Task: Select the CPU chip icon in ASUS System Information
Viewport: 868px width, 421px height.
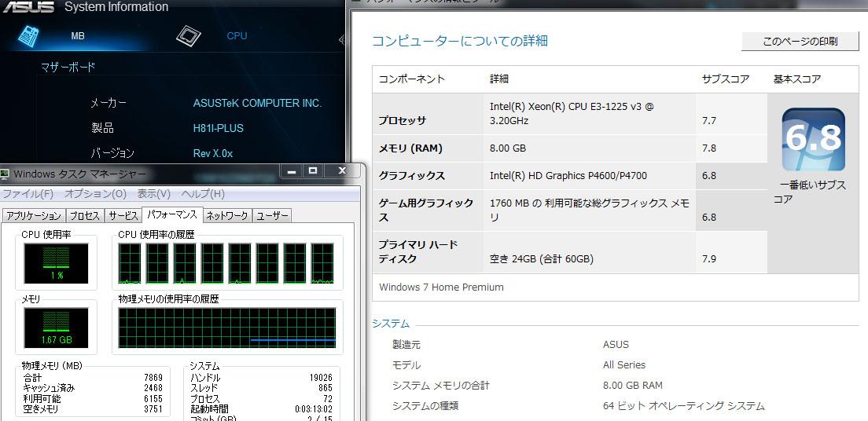Action: (x=189, y=36)
